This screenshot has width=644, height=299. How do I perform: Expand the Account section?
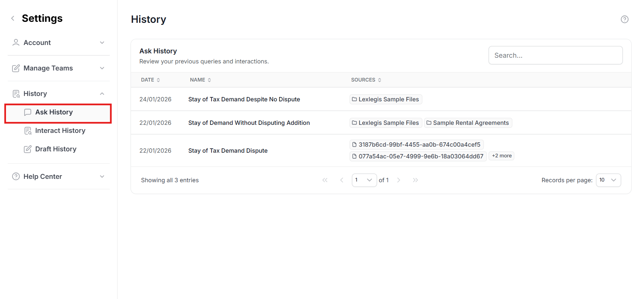tap(59, 43)
